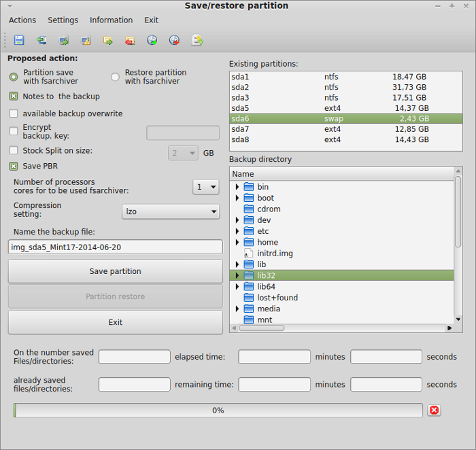Viewport: 476px width, 450px height.
Task: Click the folder with green arrow icon
Action: pos(108,40)
